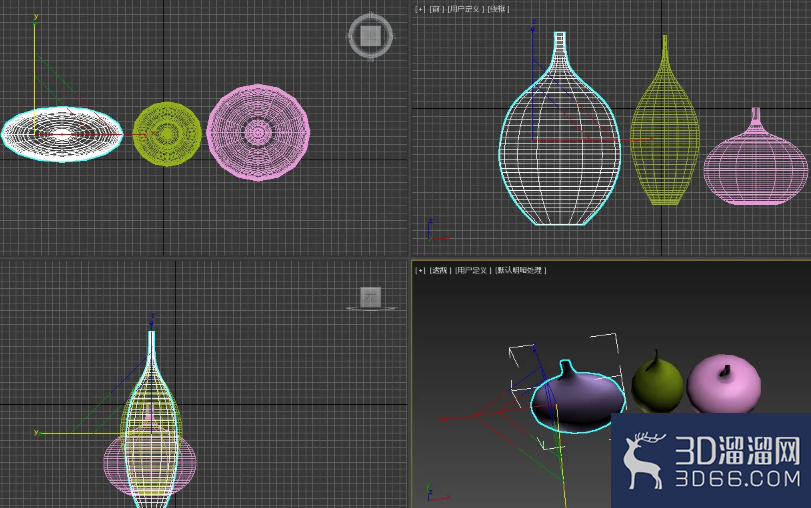811x508 pixels.
Task: Select yellow-green circle in top viewport
Action: pos(167,134)
